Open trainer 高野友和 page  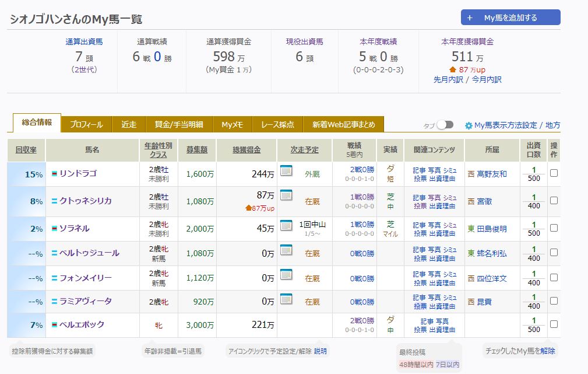coord(491,174)
